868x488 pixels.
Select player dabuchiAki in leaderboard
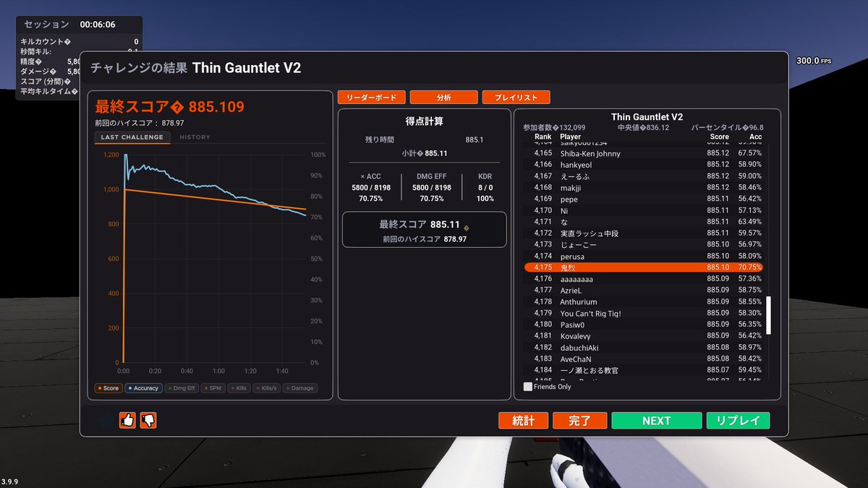[644, 348]
